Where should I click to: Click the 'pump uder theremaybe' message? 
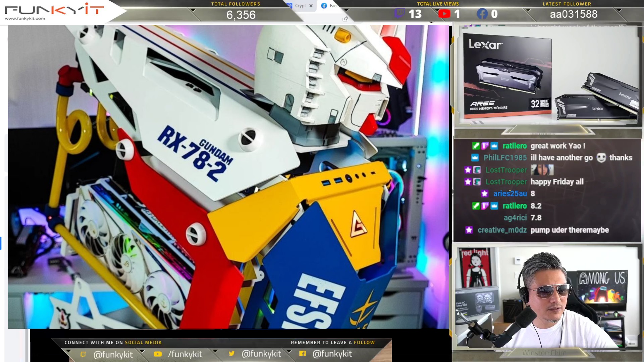pyautogui.click(x=570, y=230)
